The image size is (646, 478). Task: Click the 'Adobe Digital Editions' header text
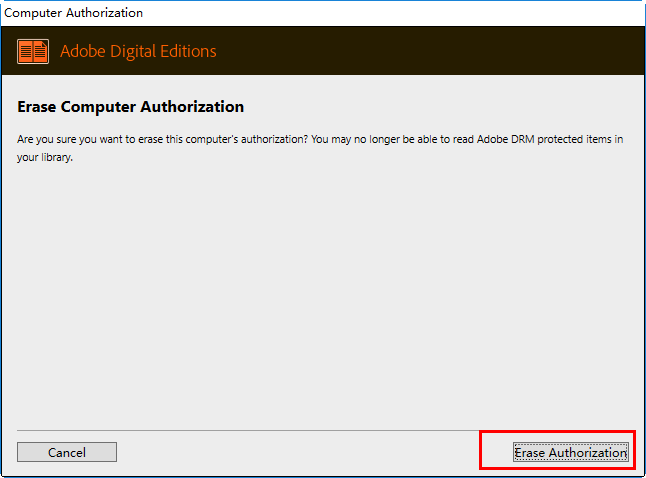138,52
